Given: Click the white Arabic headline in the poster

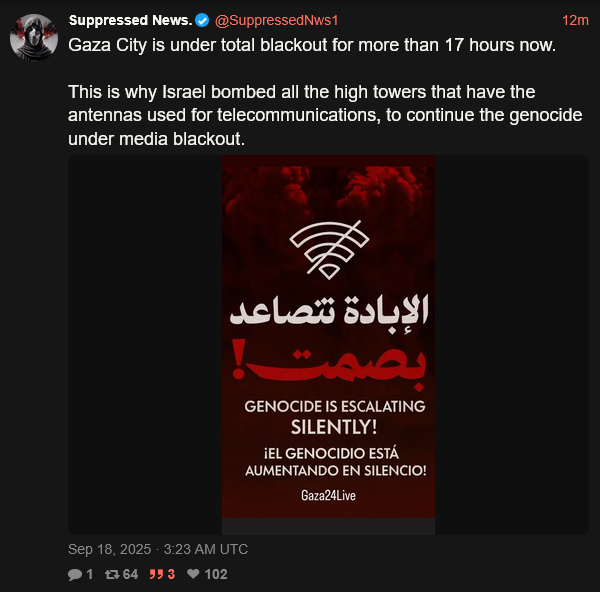Looking at the screenshot, I should pos(329,311).
